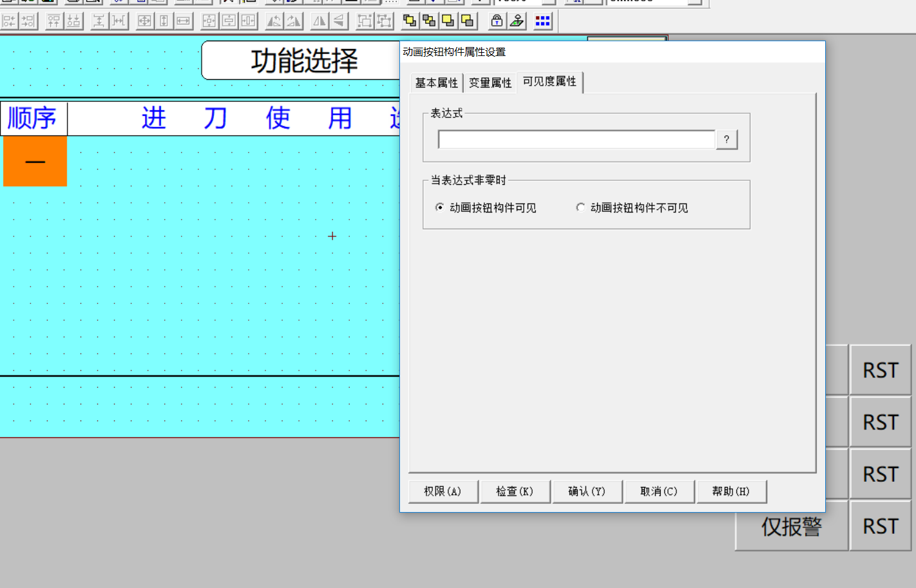Screen dimensions: 916x588
Task: Click the align bottom edges toolbar icon
Action: coord(73,21)
